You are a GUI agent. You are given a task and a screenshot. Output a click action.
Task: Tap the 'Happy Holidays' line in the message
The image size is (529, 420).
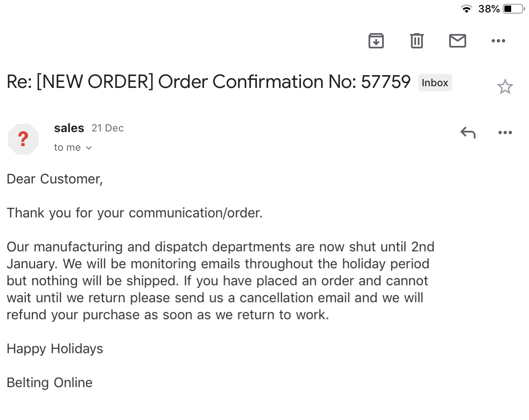(x=55, y=349)
